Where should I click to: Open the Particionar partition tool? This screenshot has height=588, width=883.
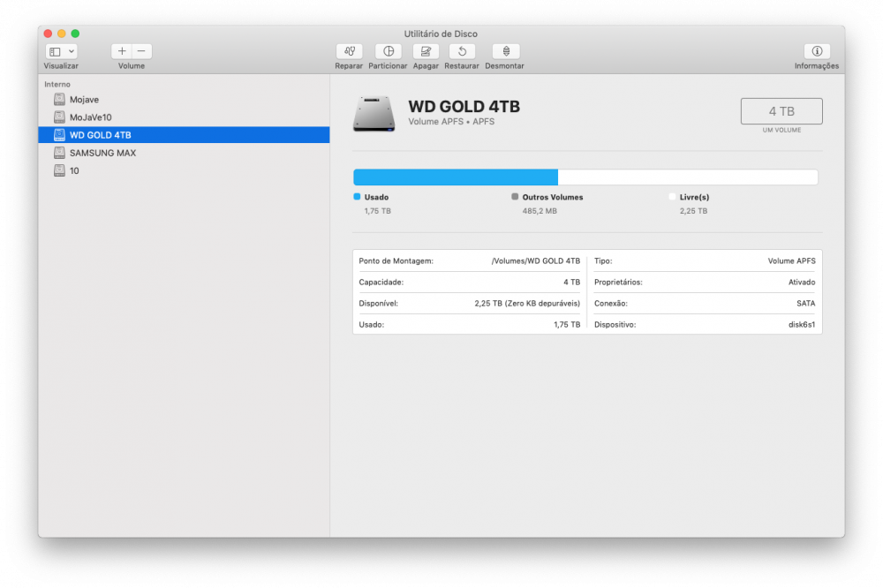(388, 51)
